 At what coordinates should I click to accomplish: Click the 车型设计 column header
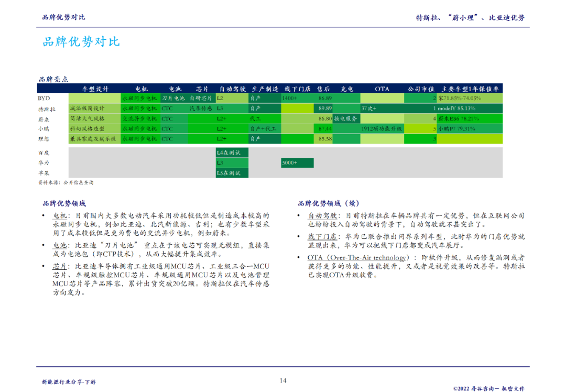pyautogui.click(x=95, y=89)
